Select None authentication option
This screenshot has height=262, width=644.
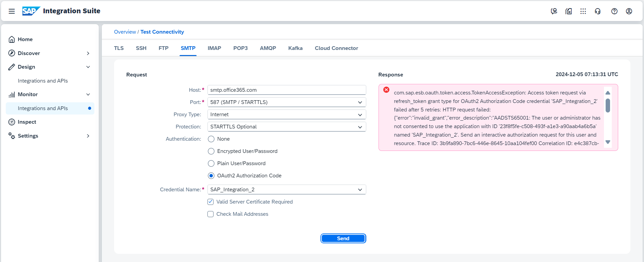[x=211, y=139]
